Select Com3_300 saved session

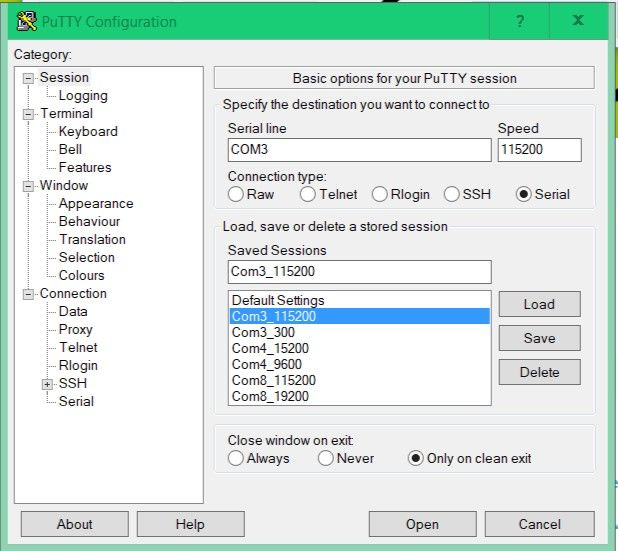pos(359,332)
